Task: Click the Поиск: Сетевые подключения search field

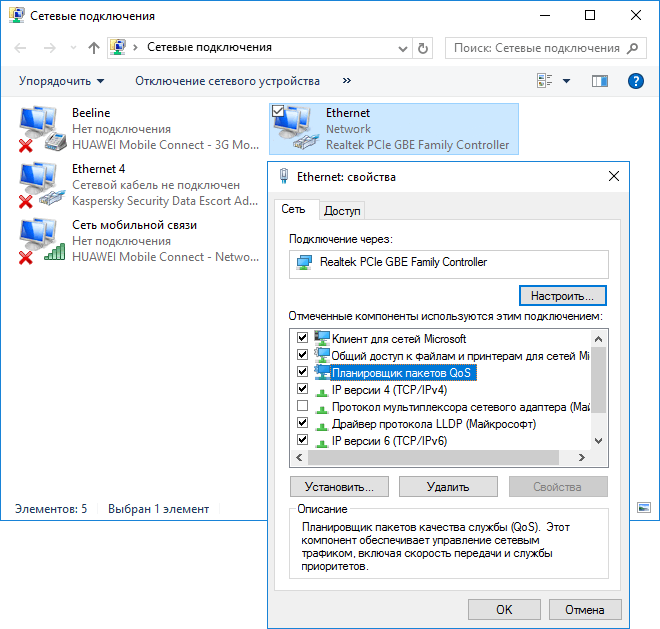Action: [x=536, y=48]
